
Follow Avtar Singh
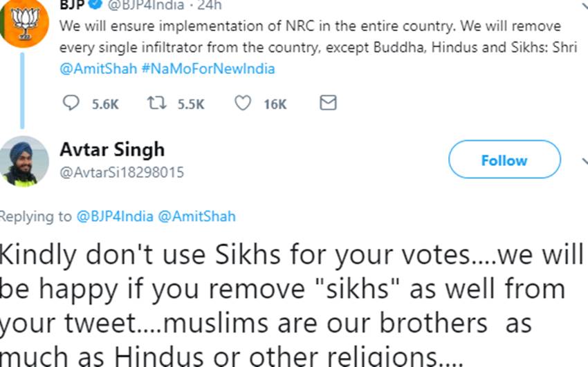(x=504, y=160)
